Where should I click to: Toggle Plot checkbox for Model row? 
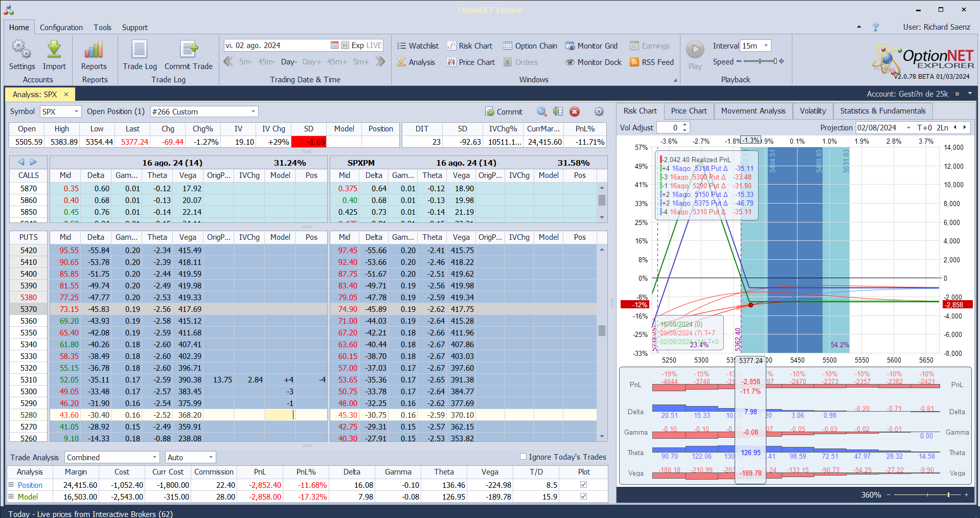[x=583, y=497]
